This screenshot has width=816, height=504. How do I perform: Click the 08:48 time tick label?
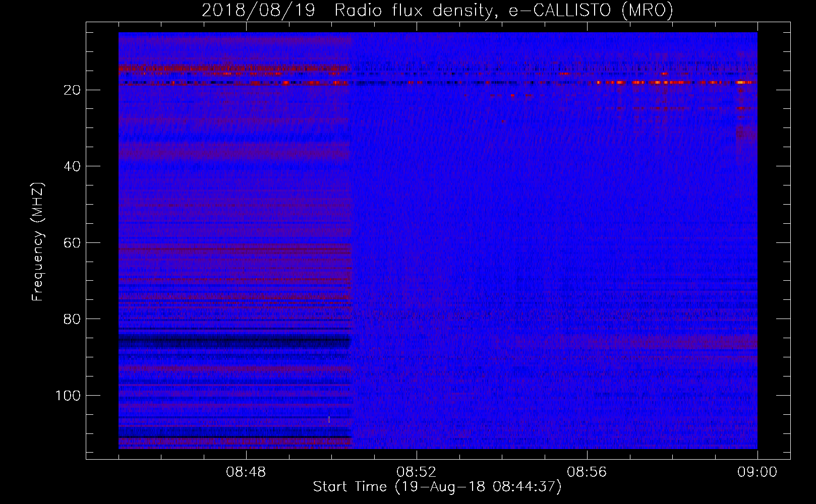pyautogui.click(x=246, y=472)
